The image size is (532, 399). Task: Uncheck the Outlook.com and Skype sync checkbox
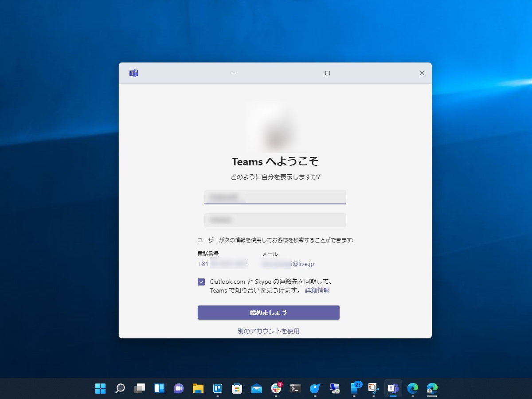point(202,281)
